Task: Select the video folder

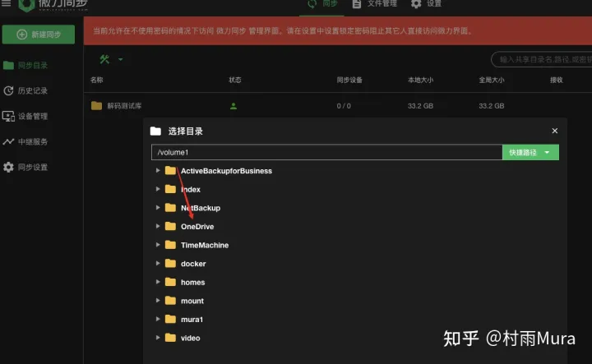Action: click(190, 338)
